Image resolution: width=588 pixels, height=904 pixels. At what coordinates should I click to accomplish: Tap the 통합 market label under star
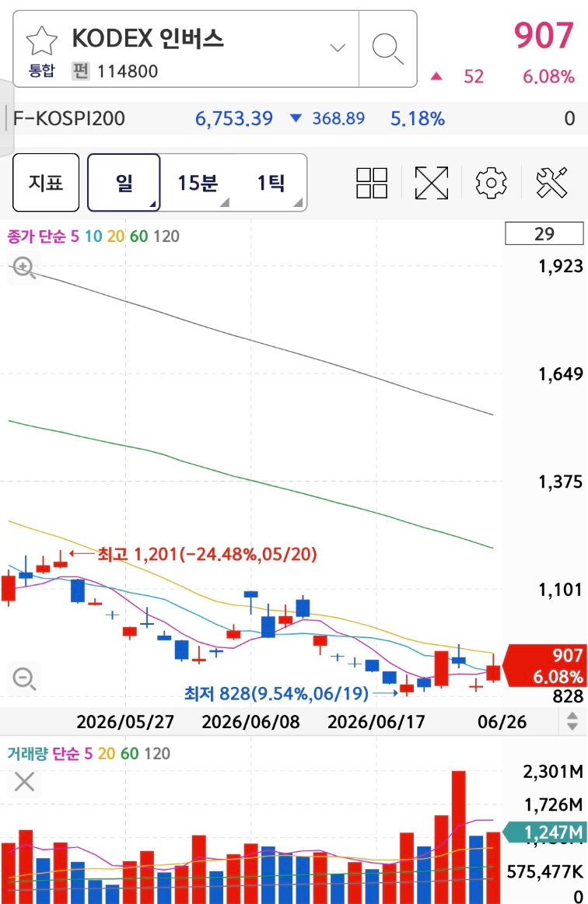(41, 70)
